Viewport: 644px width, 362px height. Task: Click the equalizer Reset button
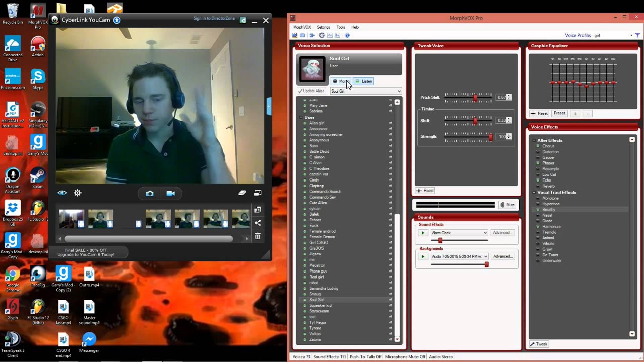click(540, 113)
